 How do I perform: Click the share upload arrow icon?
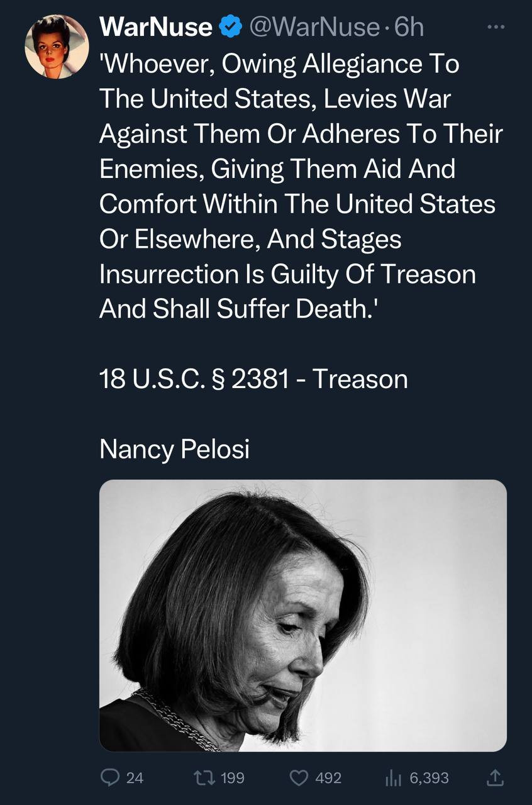tap(496, 778)
